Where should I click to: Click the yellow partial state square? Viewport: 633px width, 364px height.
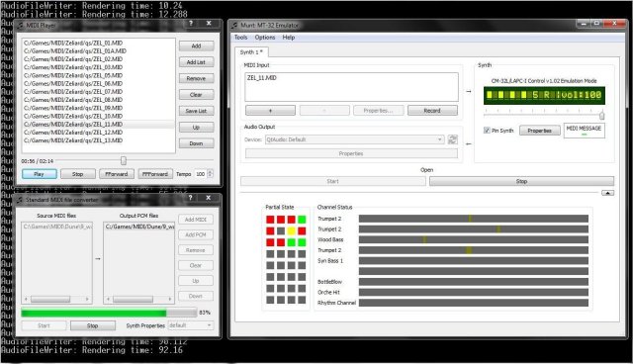tap(291, 231)
